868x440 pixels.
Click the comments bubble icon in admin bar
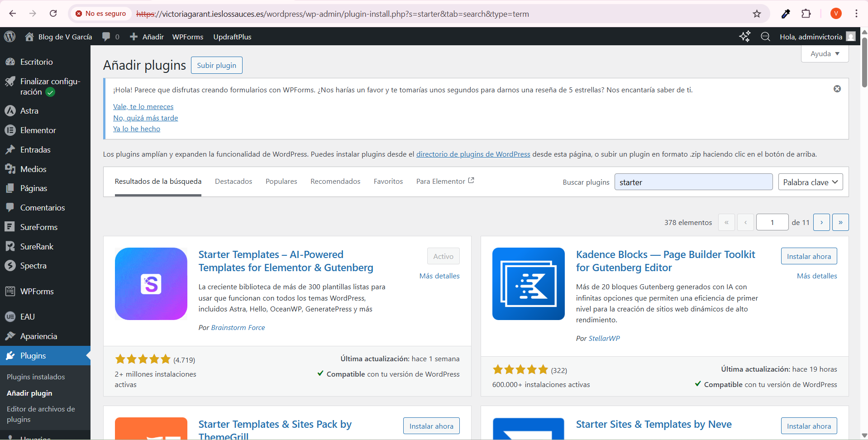pyautogui.click(x=106, y=37)
